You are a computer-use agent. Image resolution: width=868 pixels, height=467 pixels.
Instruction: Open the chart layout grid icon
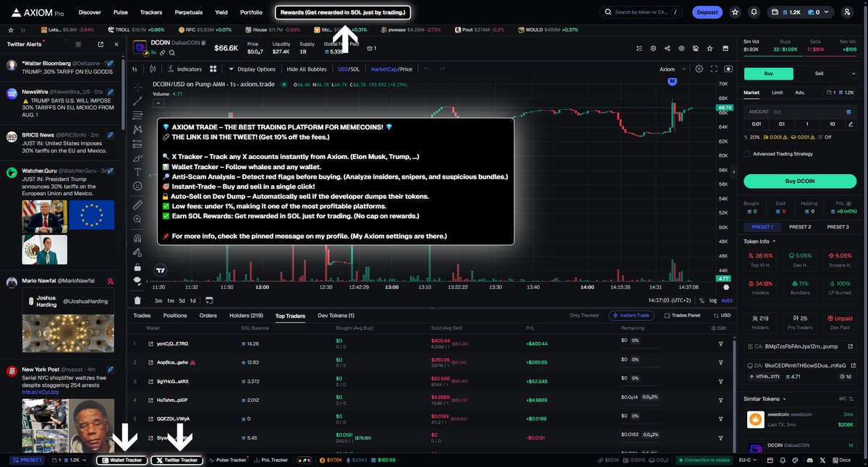[x=213, y=69]
